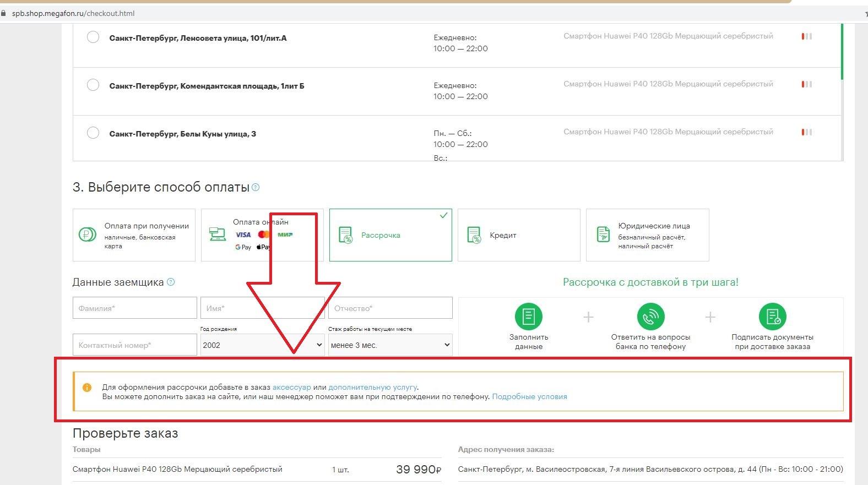868x485 pixels.
Task: Click the ruble coin icon for cash payment
Action: pos(88,235)
